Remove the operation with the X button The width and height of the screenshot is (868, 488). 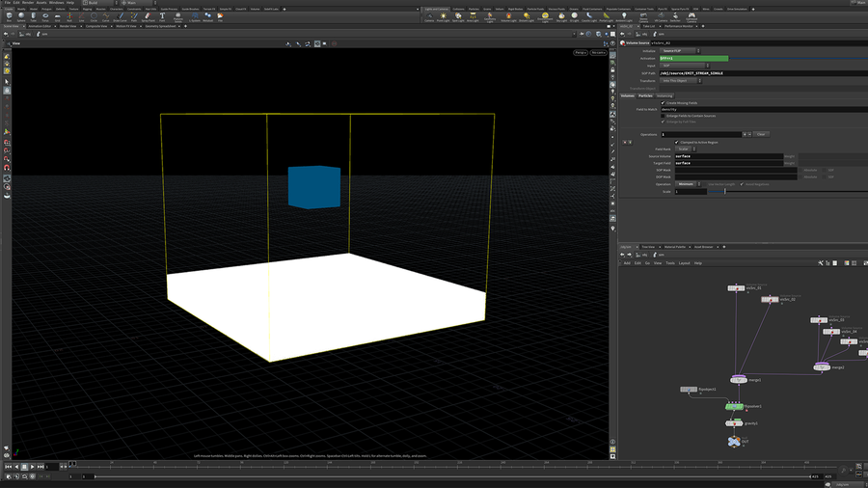tap(625, 142)
